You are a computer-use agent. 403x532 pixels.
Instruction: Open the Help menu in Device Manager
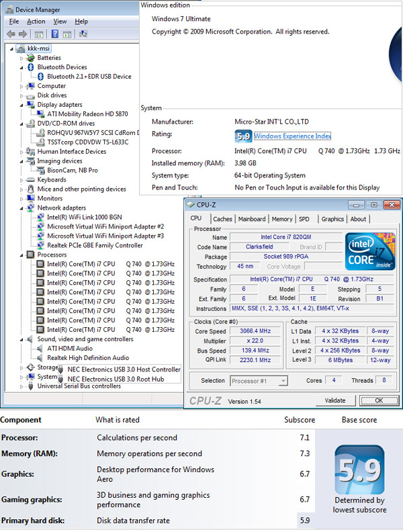tap(81, 21)
